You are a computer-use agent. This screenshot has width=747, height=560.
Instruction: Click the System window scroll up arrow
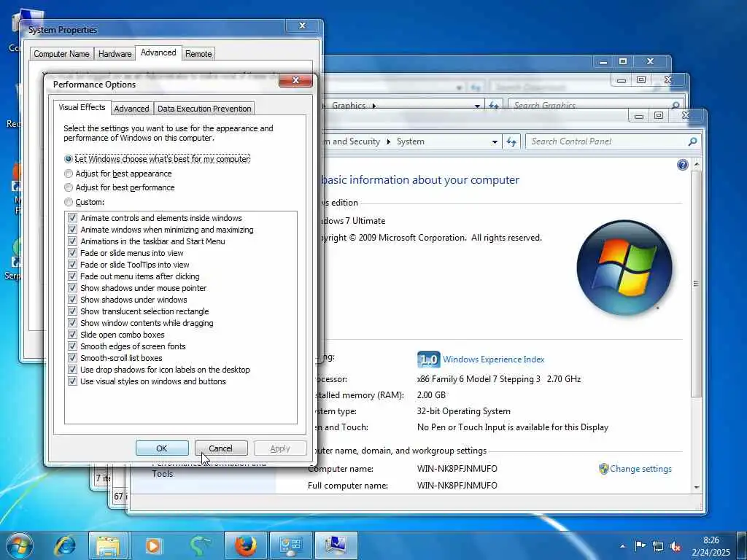point(697,164)
